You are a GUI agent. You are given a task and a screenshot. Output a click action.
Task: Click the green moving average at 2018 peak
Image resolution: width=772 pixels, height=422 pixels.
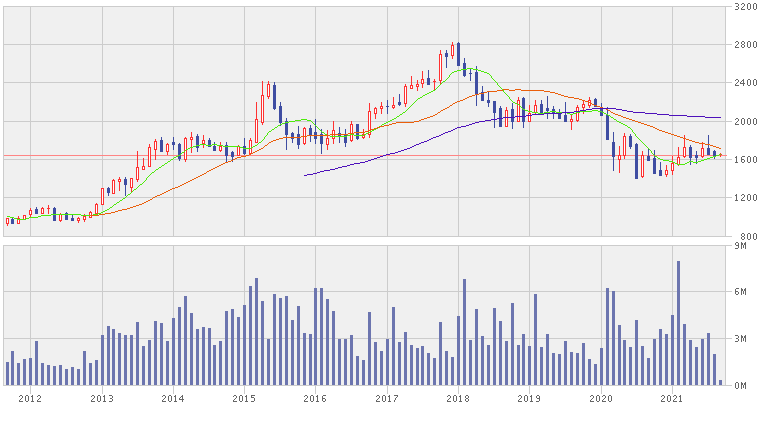pyautogui.click(x=464, y=69)
